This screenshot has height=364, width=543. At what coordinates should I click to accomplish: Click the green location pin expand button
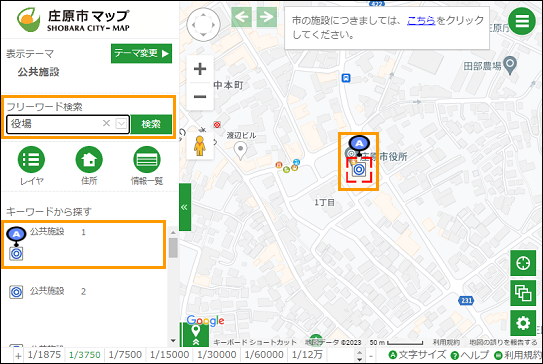click(196, 335)
